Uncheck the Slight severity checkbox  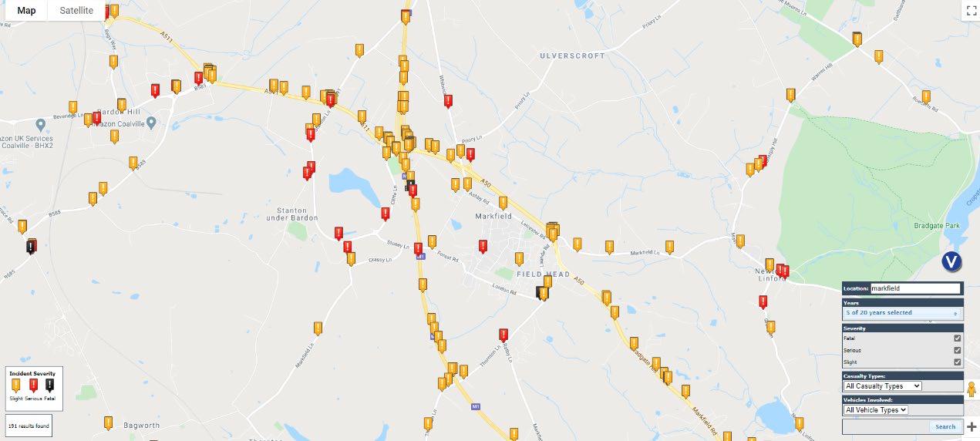[958, 362]
